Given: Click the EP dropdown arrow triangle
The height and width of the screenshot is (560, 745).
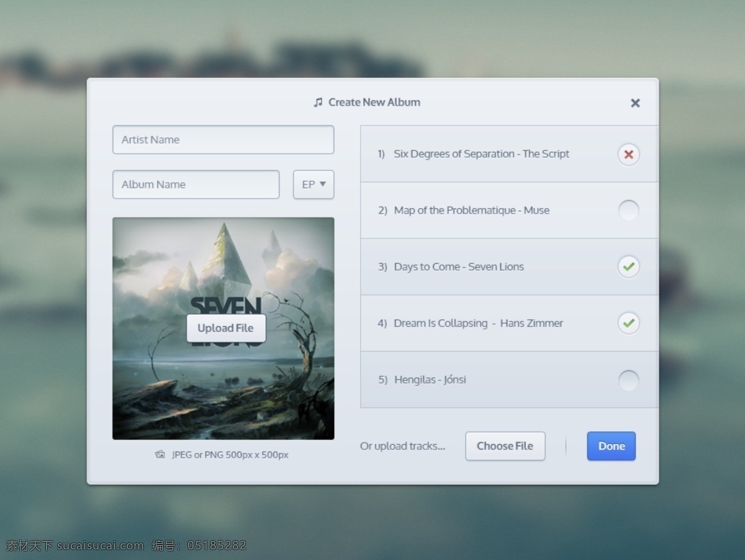Looking at the screenshot, I should 323,184.
